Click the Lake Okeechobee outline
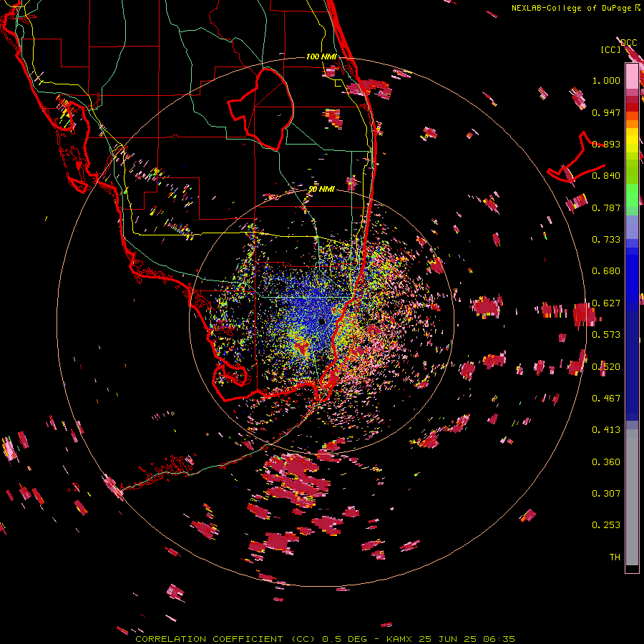The height and width of the screenshot is (644, 644). click(260, 109)
